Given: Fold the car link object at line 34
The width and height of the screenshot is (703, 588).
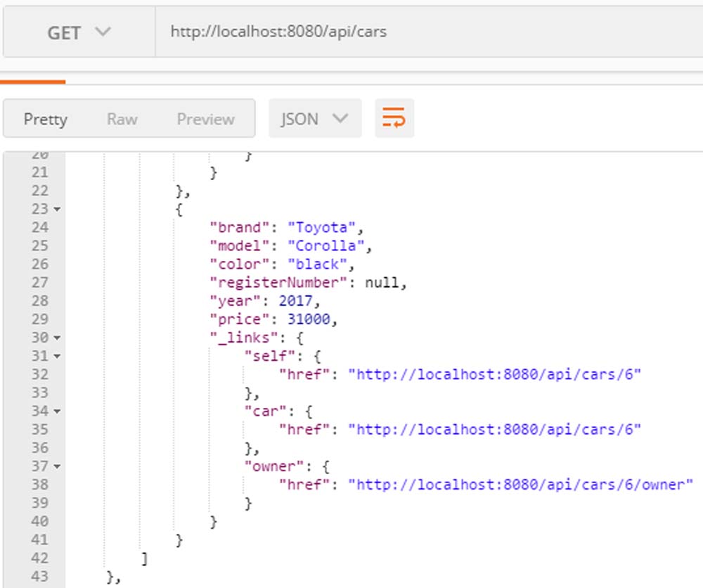Looking at the screenshot, I should click(x=57, y=411).
